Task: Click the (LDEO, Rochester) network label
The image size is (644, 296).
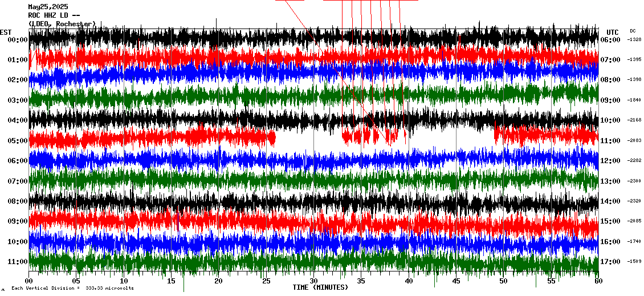Action: pyautogui.click(x=62, y=23)
